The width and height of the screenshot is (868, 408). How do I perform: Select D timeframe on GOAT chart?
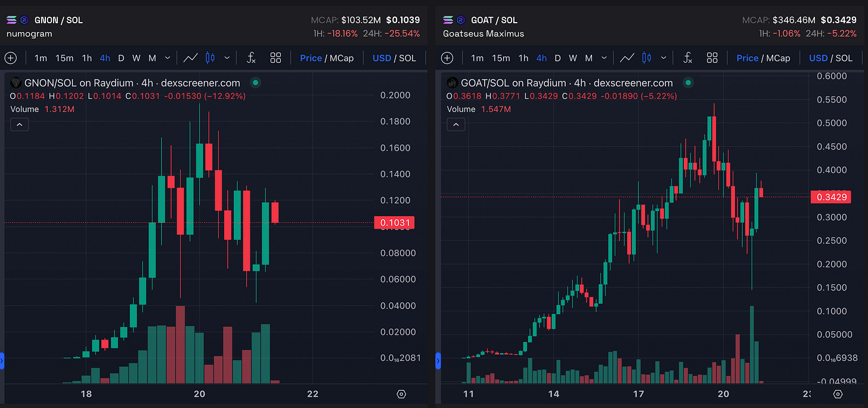pos(557,58)
